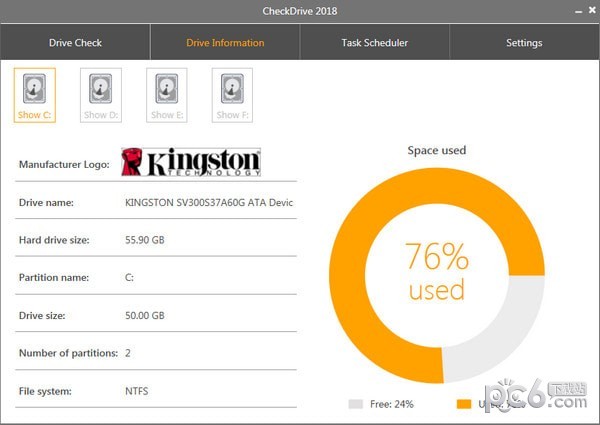600x425 pixels.
Task: Click the KINGSTON SV300S37A60G drive name value
Action: (x=208, y=202)
